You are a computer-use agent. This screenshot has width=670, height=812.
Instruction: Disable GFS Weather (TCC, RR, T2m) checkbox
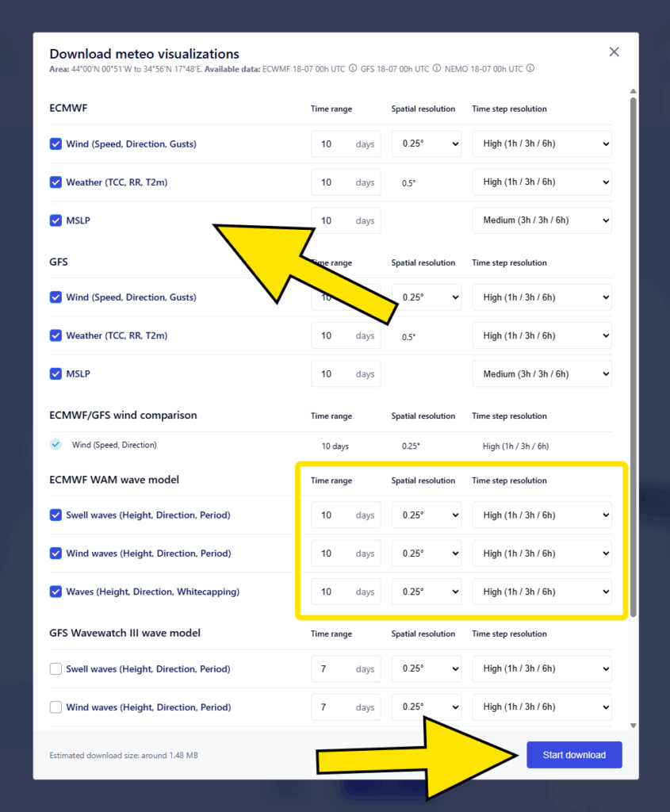coord(56,335)
